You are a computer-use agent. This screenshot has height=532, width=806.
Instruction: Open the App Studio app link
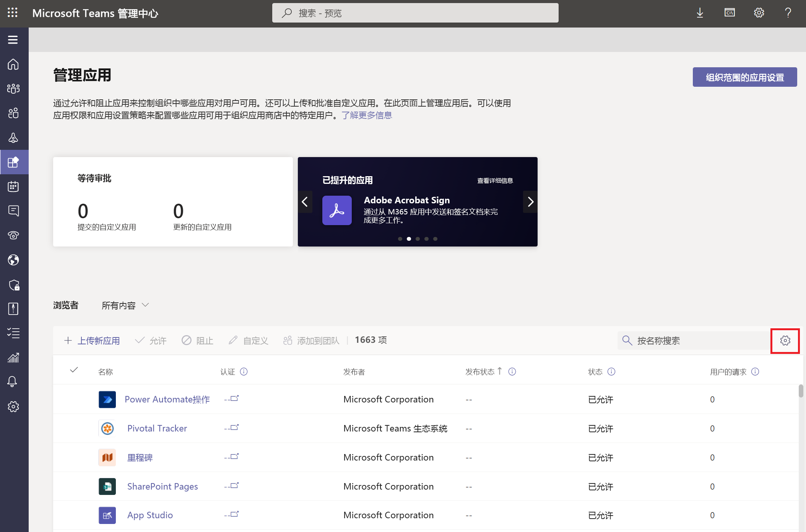150,515
